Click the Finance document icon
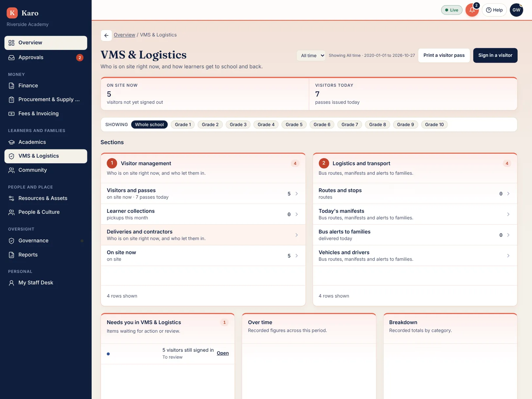Screen dimensions: 532x399 (x=11, y=86)
